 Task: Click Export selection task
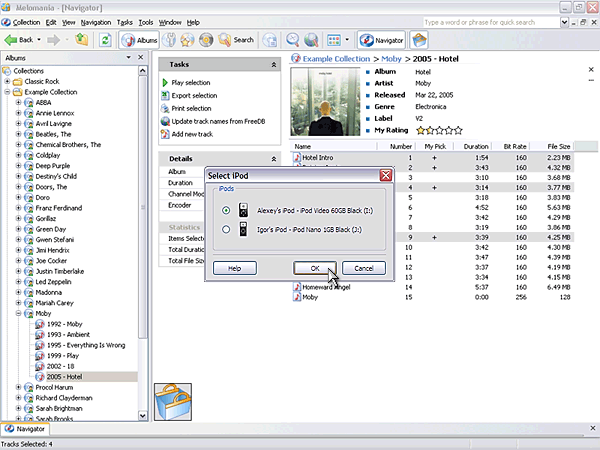pyautogui.click(x=194, y=96)
